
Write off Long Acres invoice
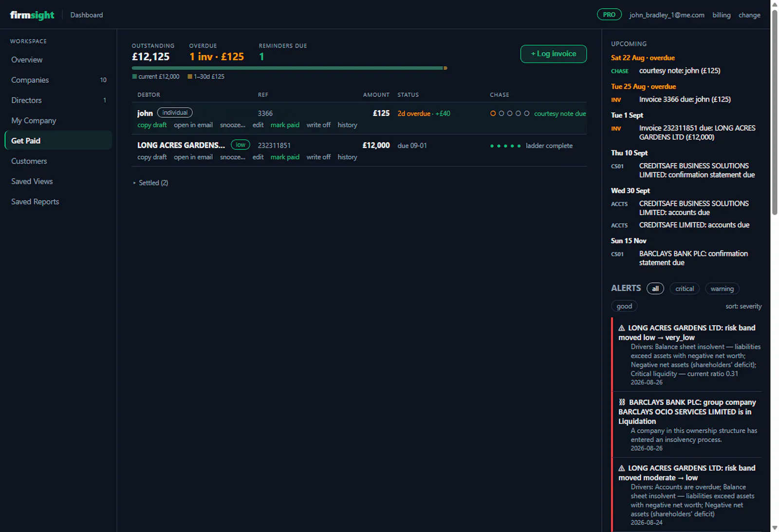coord(318,157)
